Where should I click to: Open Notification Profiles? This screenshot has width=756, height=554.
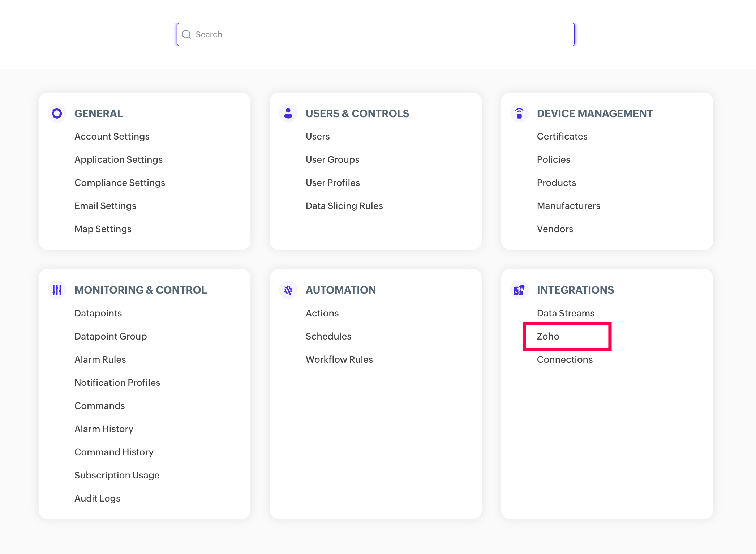tap(117, 383)
